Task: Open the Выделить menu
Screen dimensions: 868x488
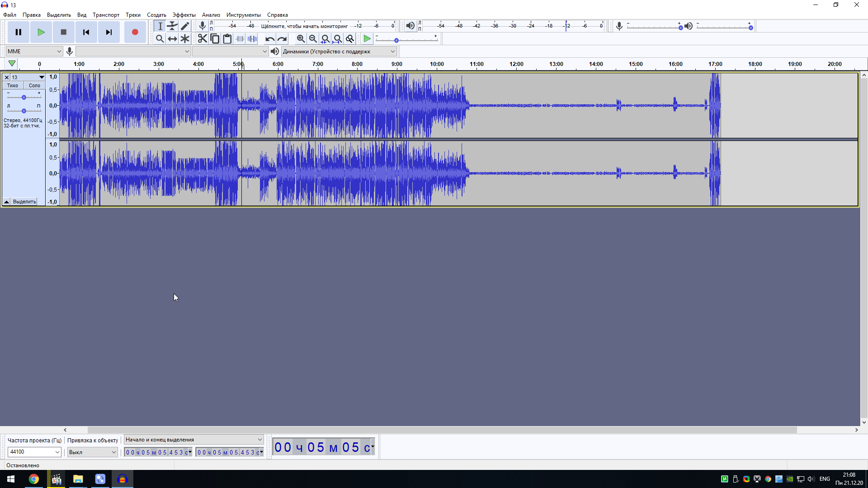Action: coord(59,15)
